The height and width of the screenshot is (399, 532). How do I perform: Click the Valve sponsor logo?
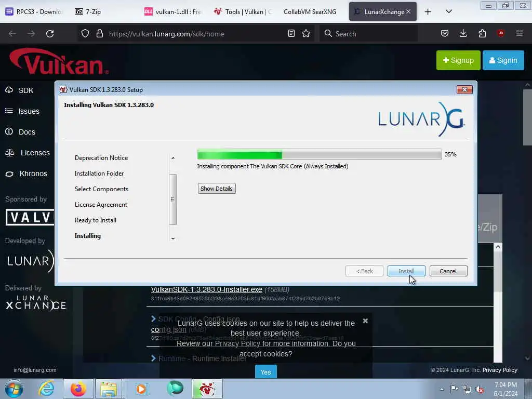click(30, 217)
